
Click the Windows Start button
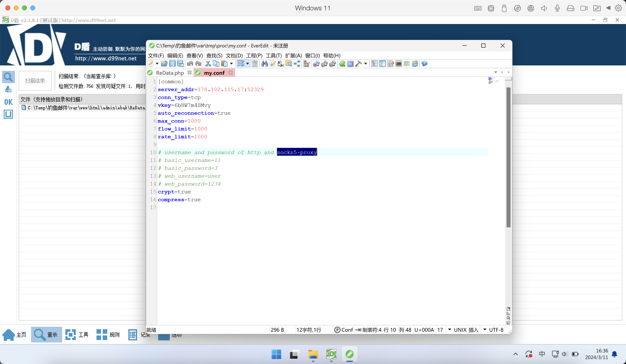tap(276, 354)
